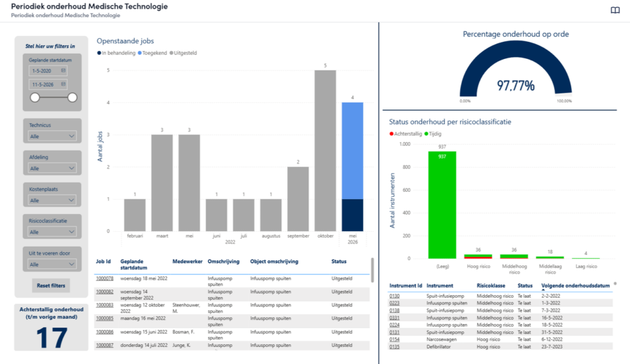
Task: Expand the Technicus dropdown
Action: click(52, 136)
